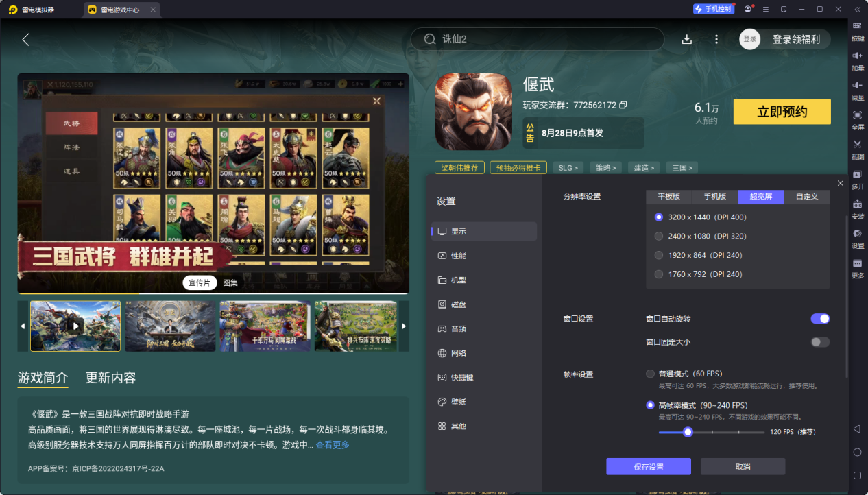Click the 保存设置 button
This screenshot has height=495, width=868.
coord(649,467)
